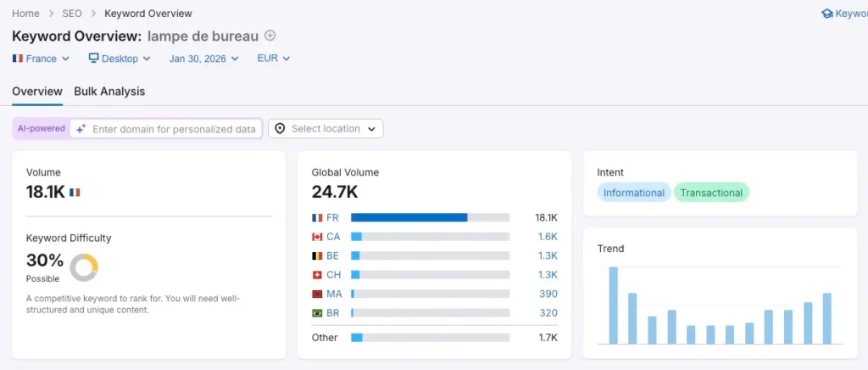The width and height of the screenshot is (868, 370).
Task: Go to Home in the breadcrumb
Action: tap(25, 14)
